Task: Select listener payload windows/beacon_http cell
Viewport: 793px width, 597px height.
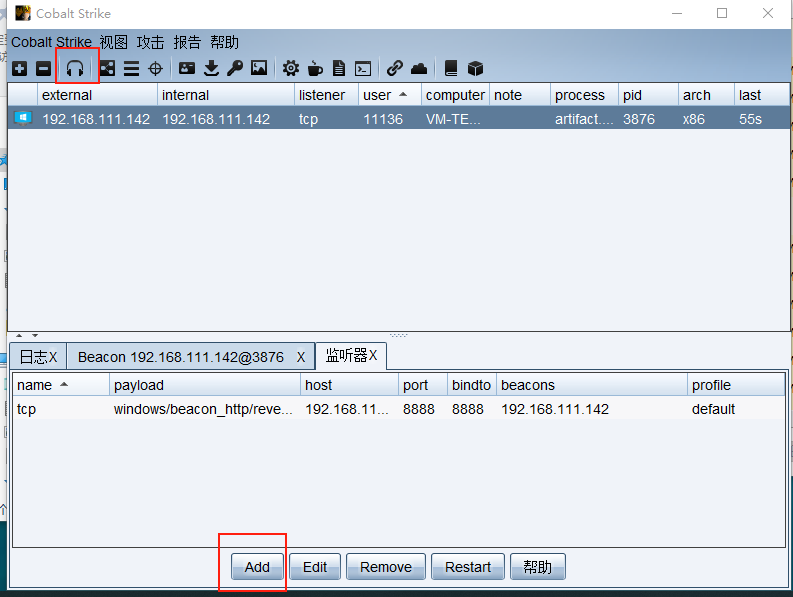Action: [203, 409]
